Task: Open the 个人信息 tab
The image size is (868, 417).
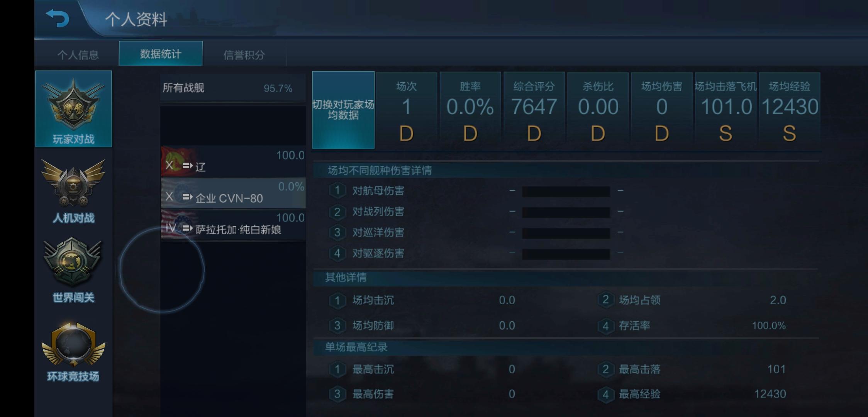Action: (x=78, y=54)
